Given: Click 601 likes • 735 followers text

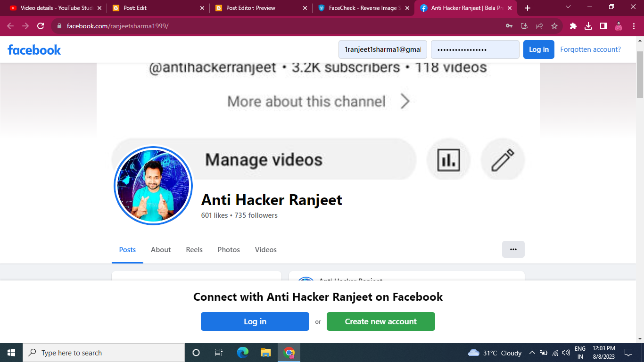Looking at the screenshot, I should click(x=239, y=215).
